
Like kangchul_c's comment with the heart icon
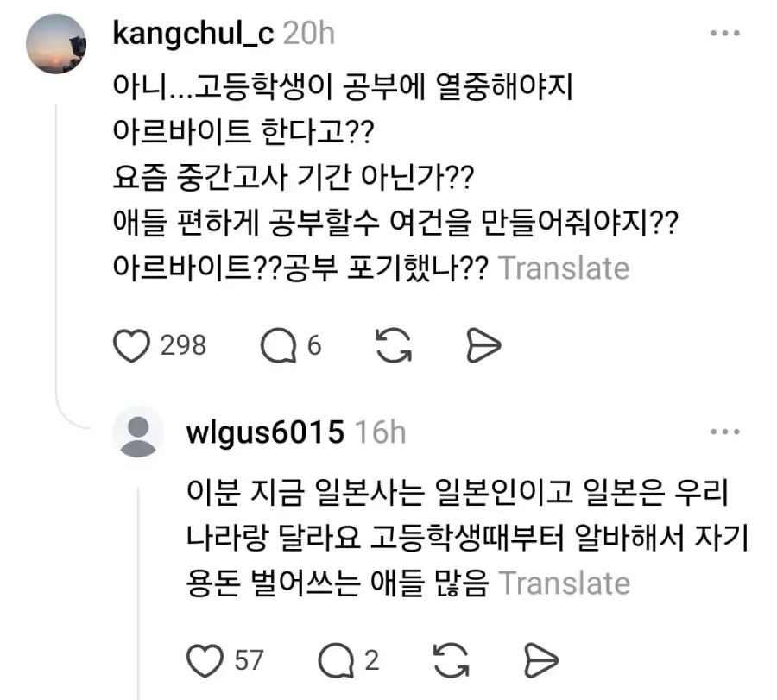click(131, 344)
